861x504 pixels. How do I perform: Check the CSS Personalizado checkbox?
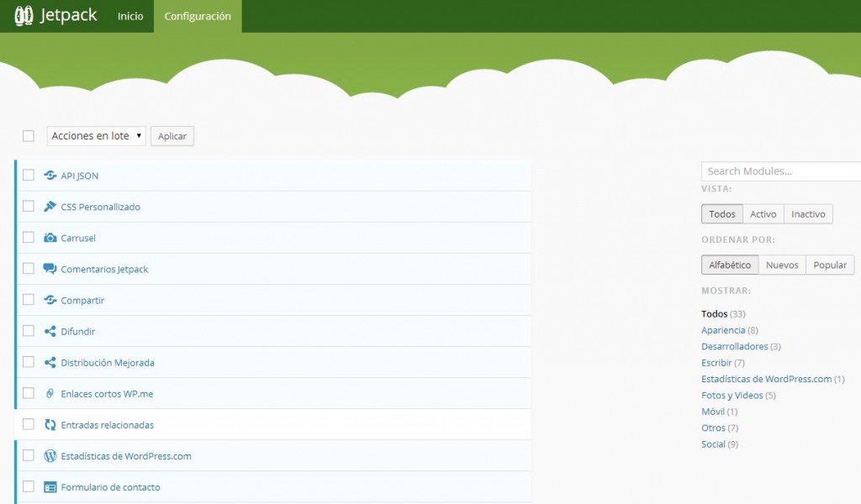(x=29, y=206)
